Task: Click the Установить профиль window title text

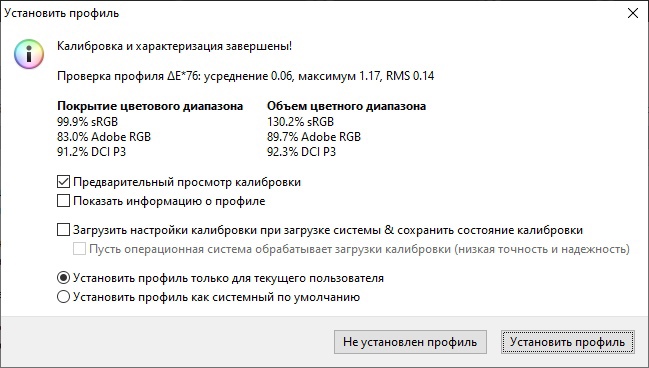Action: point(62,13)
